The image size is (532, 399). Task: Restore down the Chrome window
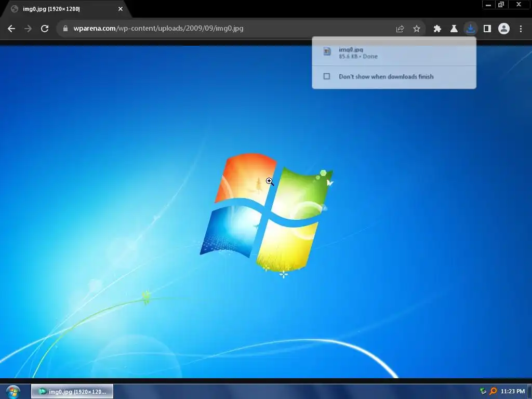tap(501, 5)
